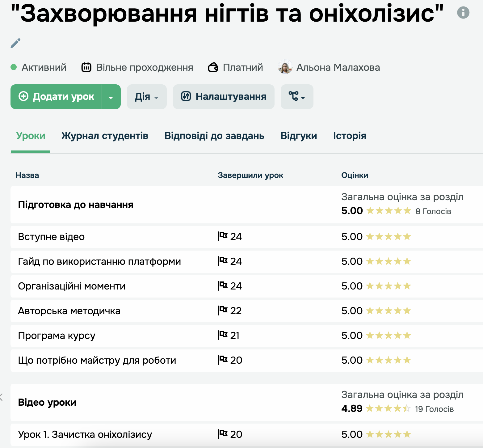Open the Відповіді до завдань tab

point(214,136)
